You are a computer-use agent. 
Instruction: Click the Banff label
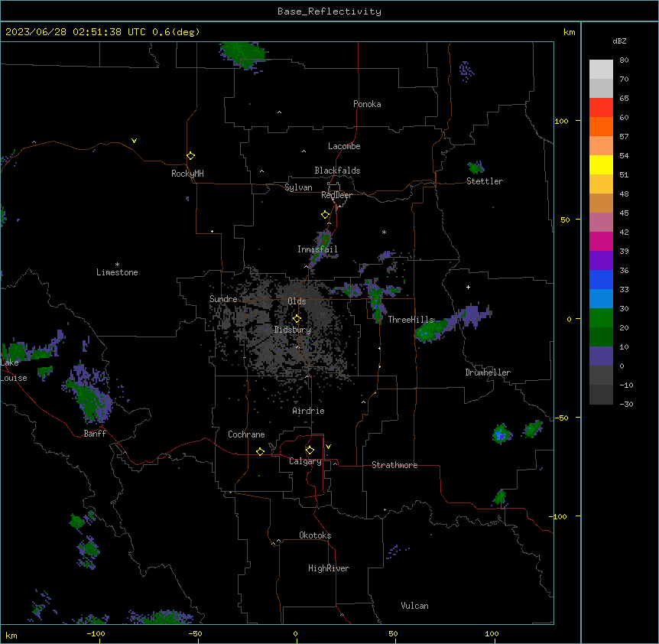95,434
